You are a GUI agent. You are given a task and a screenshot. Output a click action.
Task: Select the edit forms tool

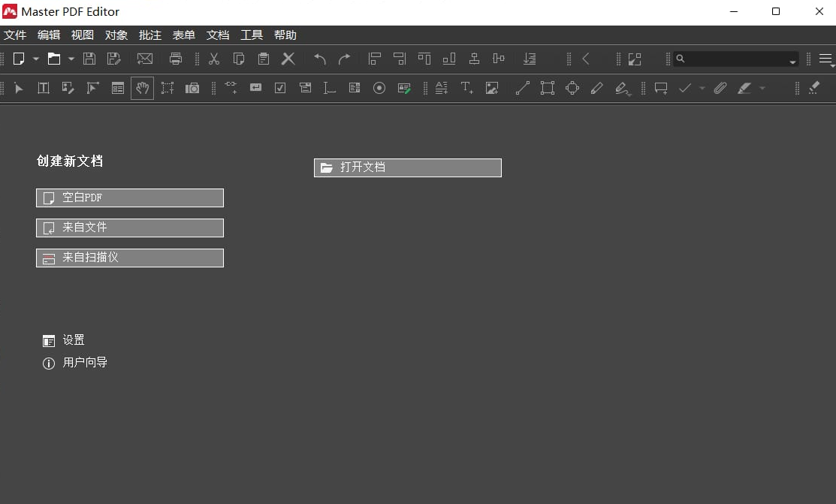click(x=118, y=88)
